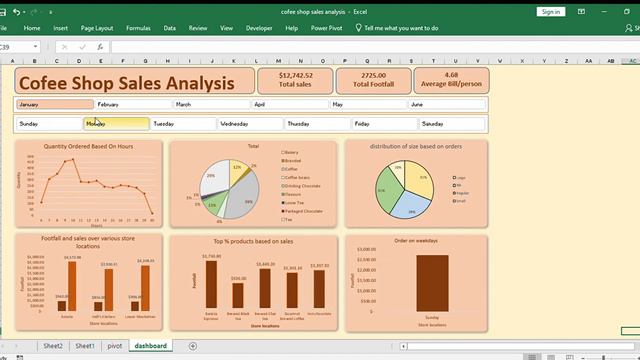640x360 pixels.
Task: Switch to pivot sheet tab
Action: click(114, 346)
